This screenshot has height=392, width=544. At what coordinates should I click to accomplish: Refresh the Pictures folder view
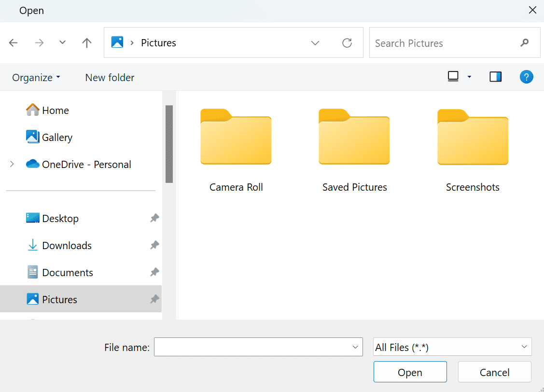coord(347,43)
